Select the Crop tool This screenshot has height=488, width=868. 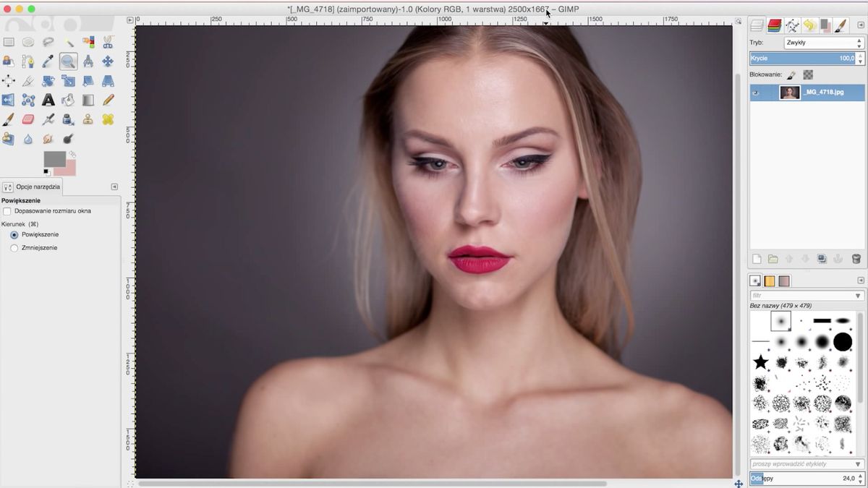(x=28, y=80)
